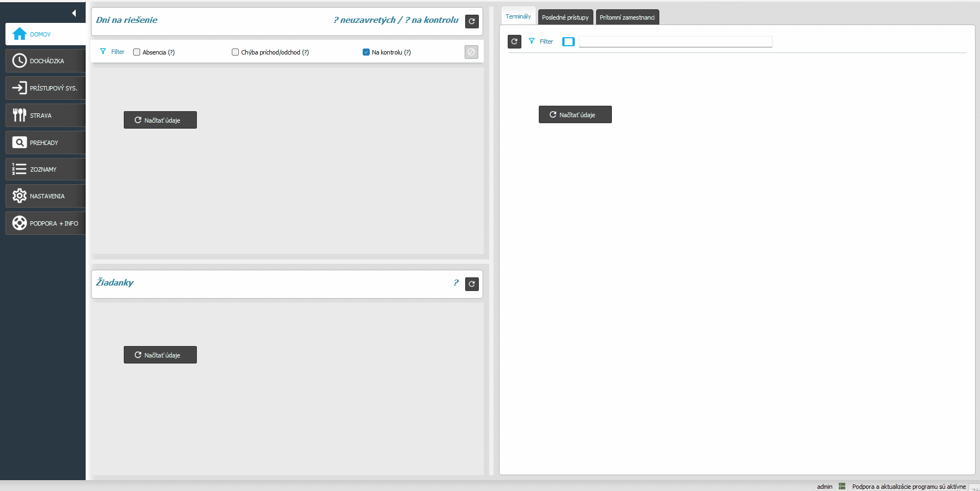Click the terminal filter text field
Screen dimensions: 980x491
coord(675,42)
